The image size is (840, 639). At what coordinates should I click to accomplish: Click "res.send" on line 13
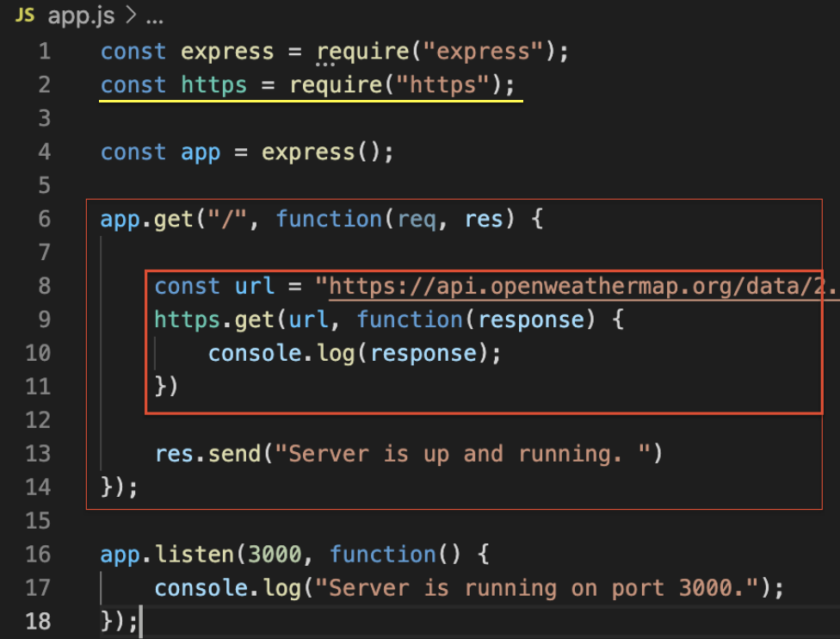[208, 454]
